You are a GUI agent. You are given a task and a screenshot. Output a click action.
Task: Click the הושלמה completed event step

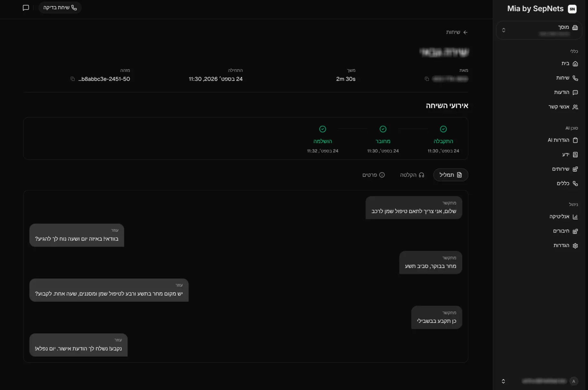coord(322,139)
